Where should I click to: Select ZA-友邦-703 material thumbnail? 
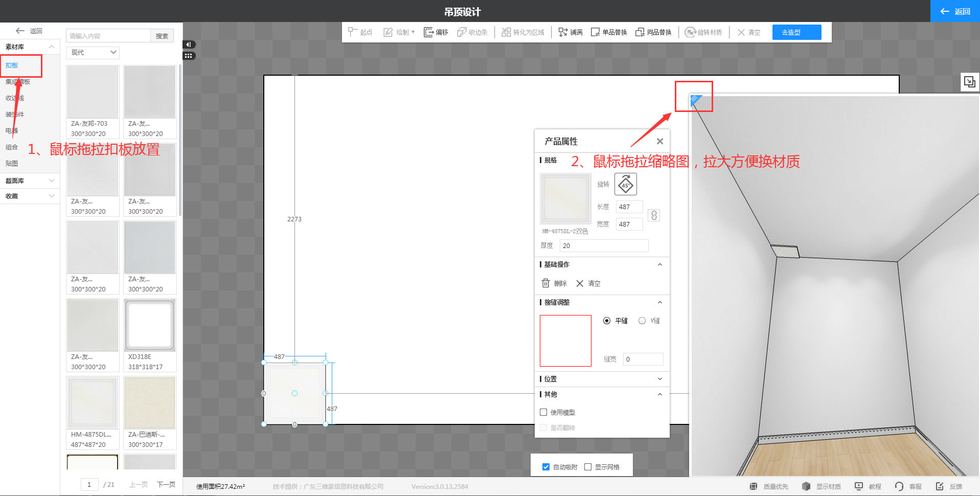[93, 92]
